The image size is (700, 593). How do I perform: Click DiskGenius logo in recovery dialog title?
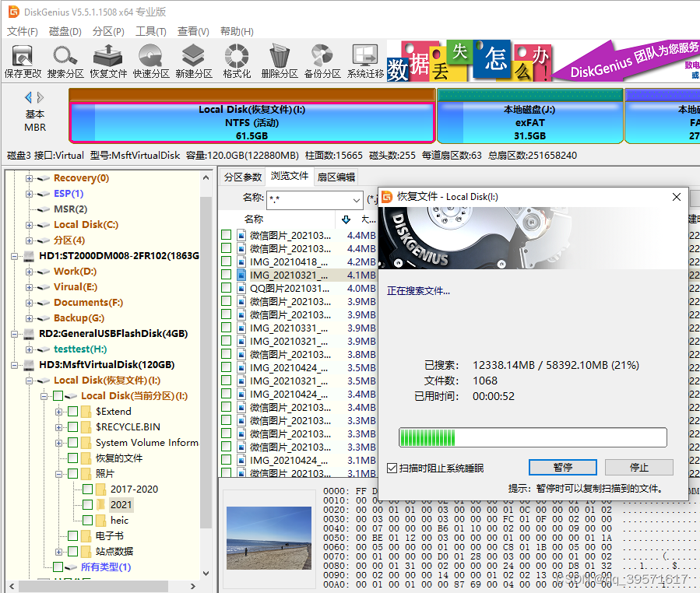tap(387, 197)
